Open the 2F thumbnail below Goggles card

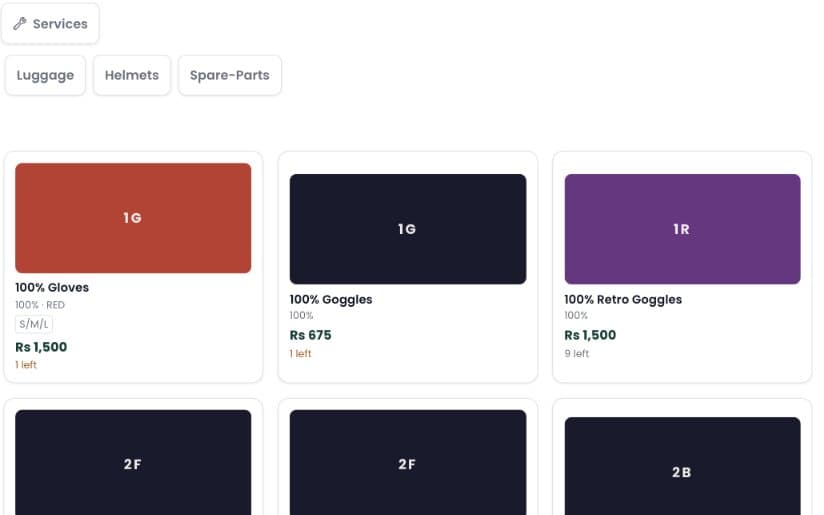pyautogui.click(x=408, y=462)
